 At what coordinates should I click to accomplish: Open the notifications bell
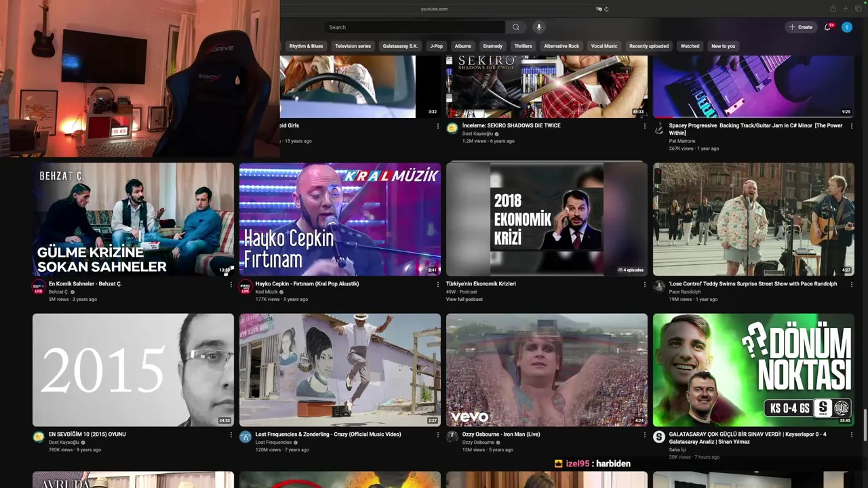point(828,27)
